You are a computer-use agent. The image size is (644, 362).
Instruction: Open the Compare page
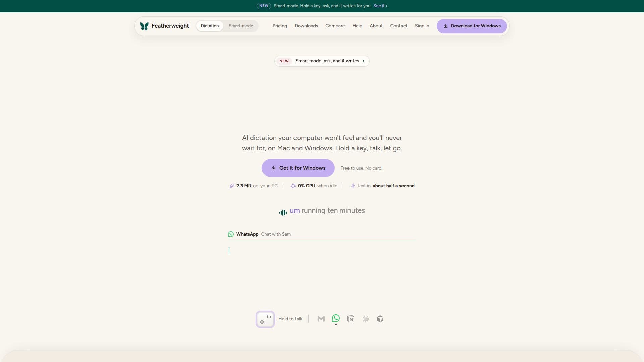click(x=335, y=26)
